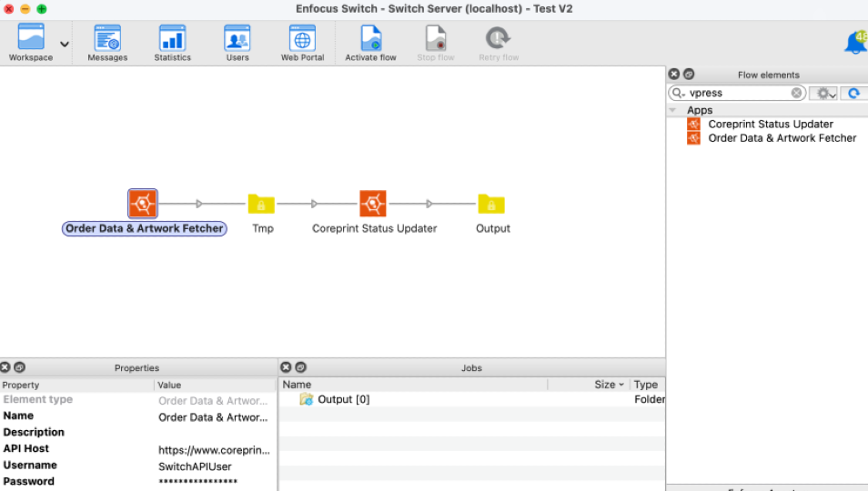Open the Statistics view
The width and height of the screenshot is (868, 491).
172,43
